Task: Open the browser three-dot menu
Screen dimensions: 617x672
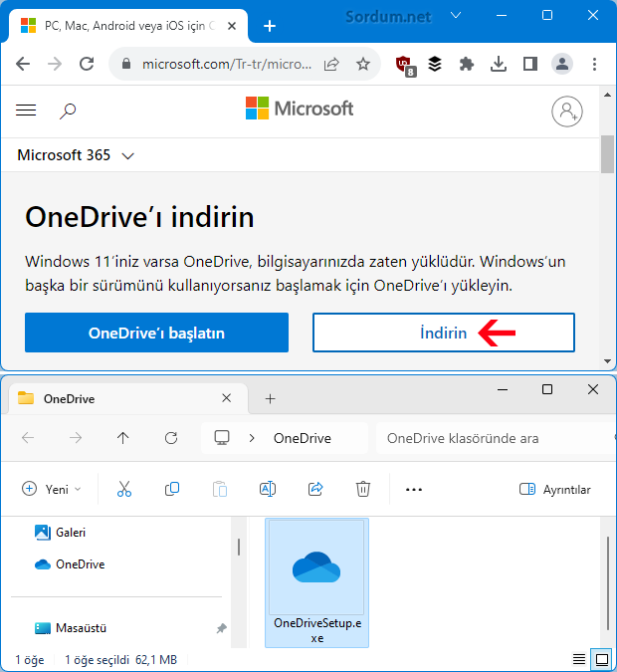Action: (594, 65)
